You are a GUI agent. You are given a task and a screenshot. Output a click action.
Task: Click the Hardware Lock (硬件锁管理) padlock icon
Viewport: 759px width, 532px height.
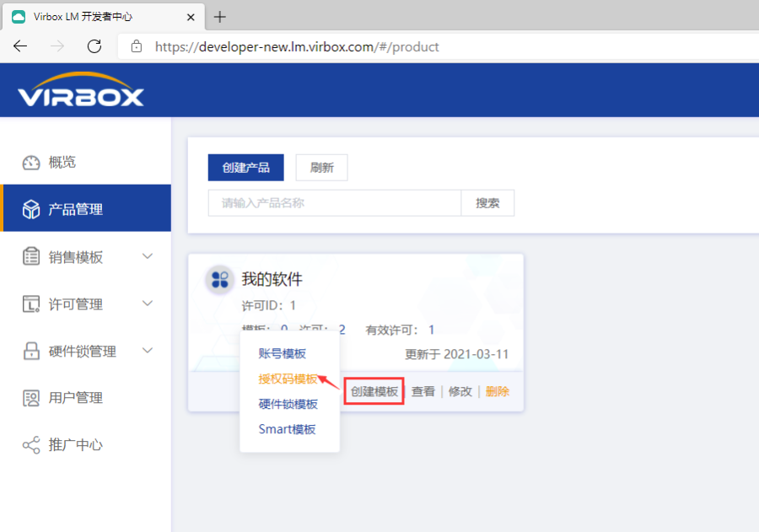(31, 351)
